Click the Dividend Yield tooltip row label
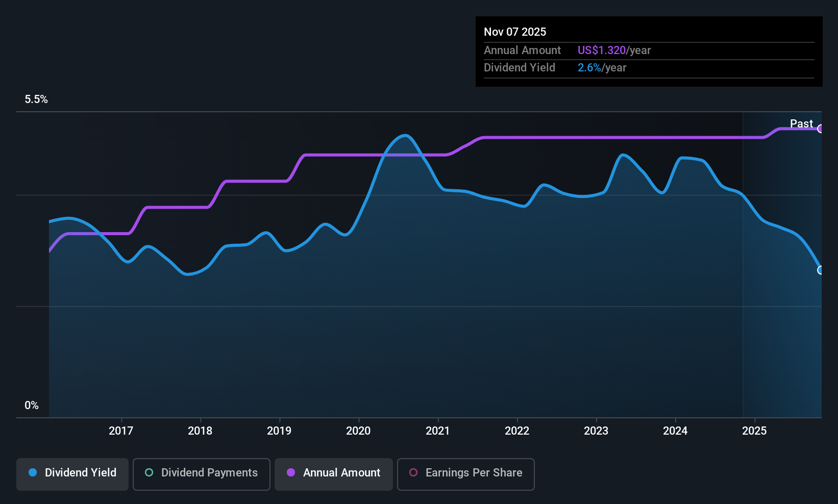838x504 pixels. click(x=520, y=67)
